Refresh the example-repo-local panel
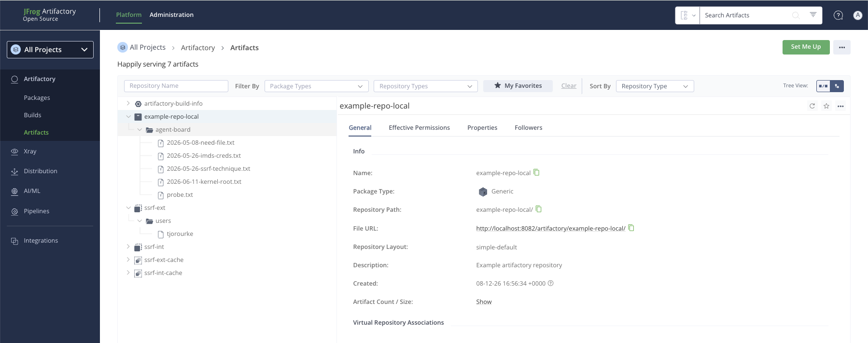 [812, 106]
